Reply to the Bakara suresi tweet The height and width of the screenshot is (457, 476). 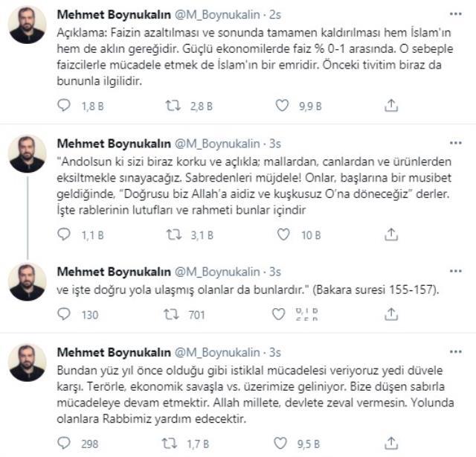pyautogui.click(x=65, y=315)
